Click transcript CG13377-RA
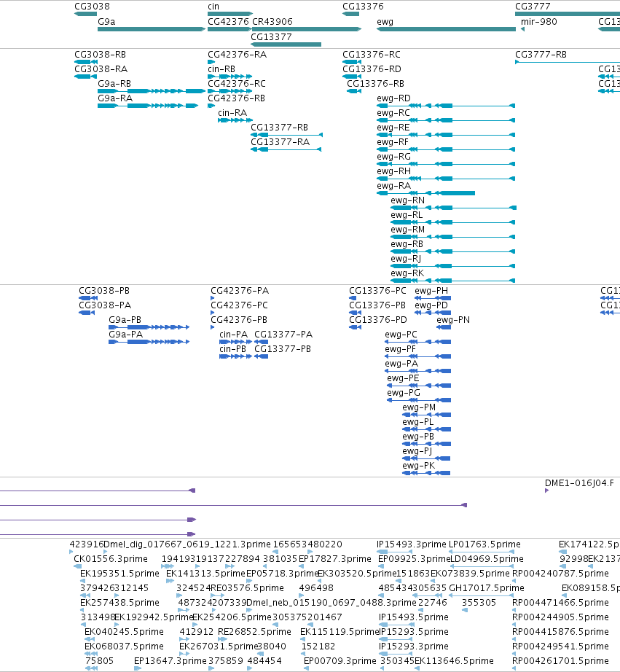This screenshot has height=672, width=620. [x=280, y=142]
